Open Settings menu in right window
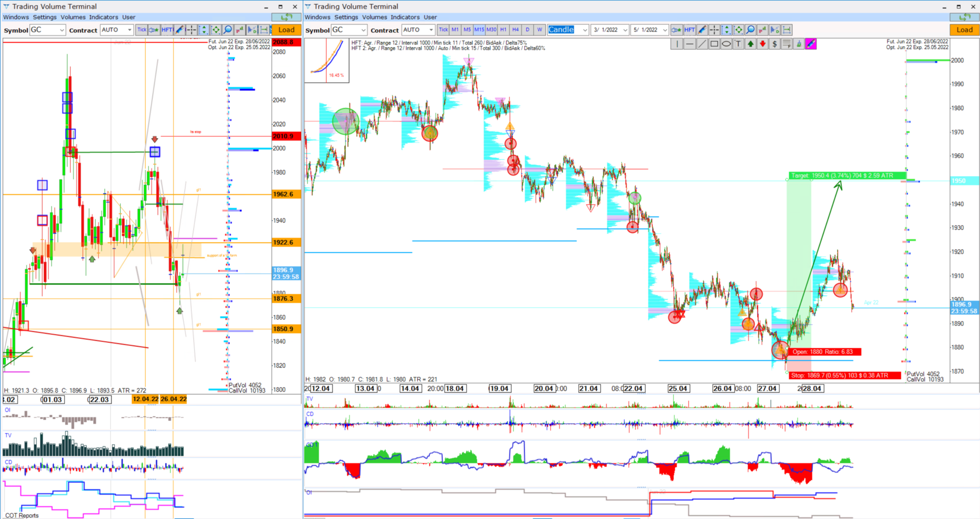This screenshot has height=519, width=980. coord(346,17)
